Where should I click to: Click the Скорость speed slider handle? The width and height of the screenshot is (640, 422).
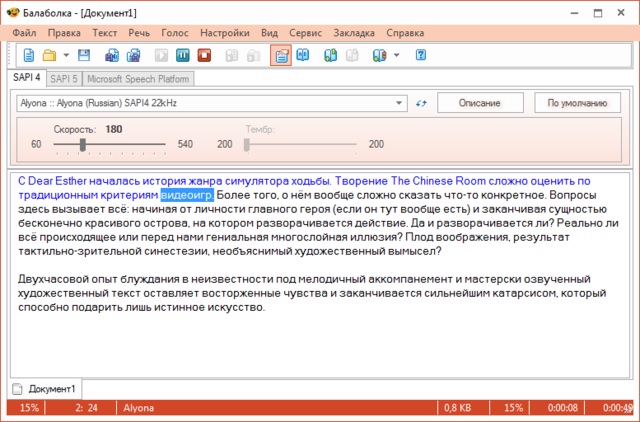point(83,145)
